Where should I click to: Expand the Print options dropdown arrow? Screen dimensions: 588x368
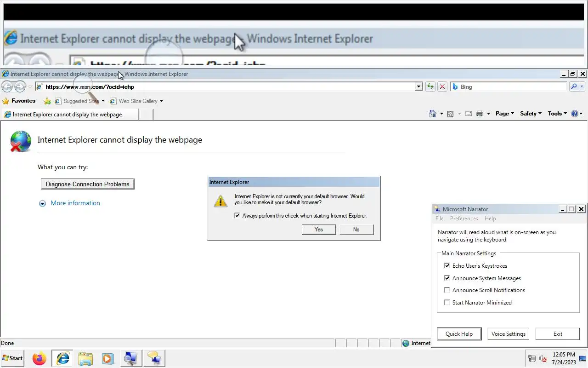(x=488, y=114)
